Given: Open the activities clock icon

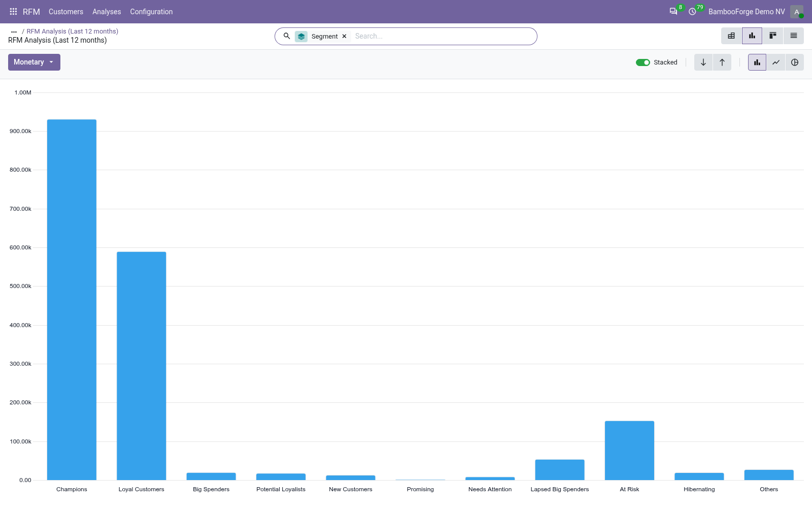Looking at the screenshot, I should click(x=692, y=11).
